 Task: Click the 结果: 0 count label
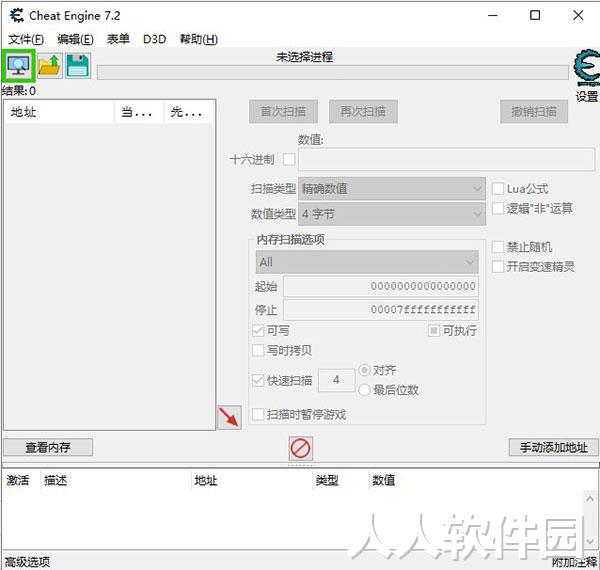tap(19, 91)
